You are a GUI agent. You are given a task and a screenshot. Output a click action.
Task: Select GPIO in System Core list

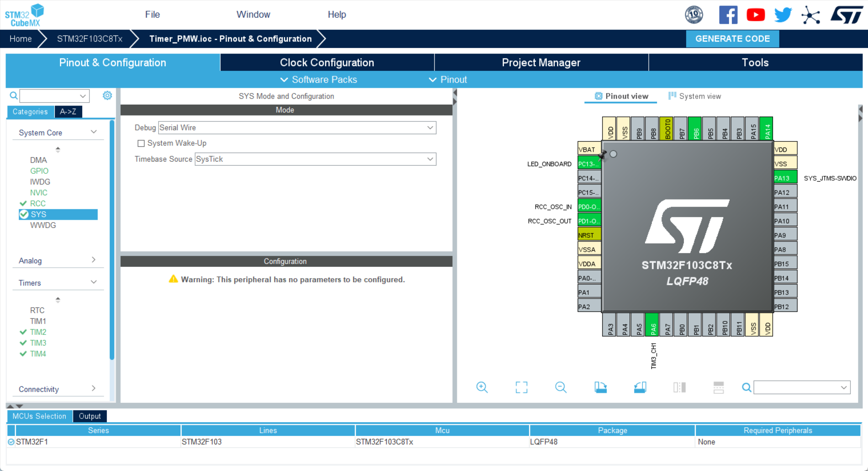click(39, 171)
